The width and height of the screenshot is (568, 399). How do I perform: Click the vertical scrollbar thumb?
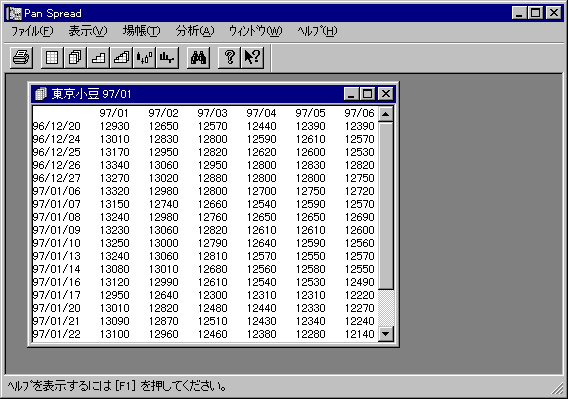click(x=386, y=206)
